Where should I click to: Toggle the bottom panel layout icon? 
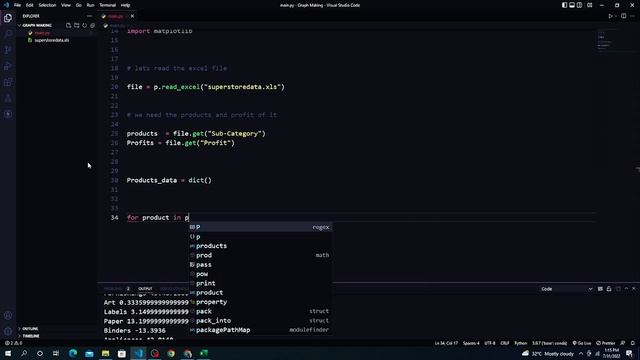point(572,5)
